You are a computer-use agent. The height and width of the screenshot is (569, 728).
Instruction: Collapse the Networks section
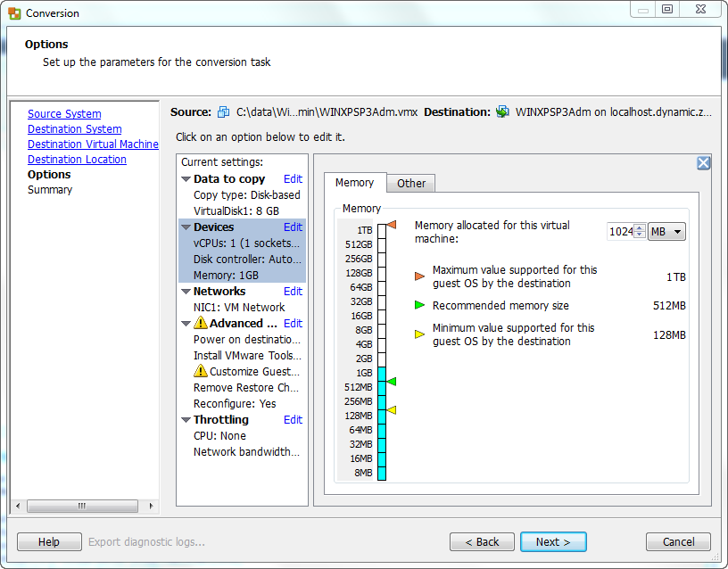[186, 292]
